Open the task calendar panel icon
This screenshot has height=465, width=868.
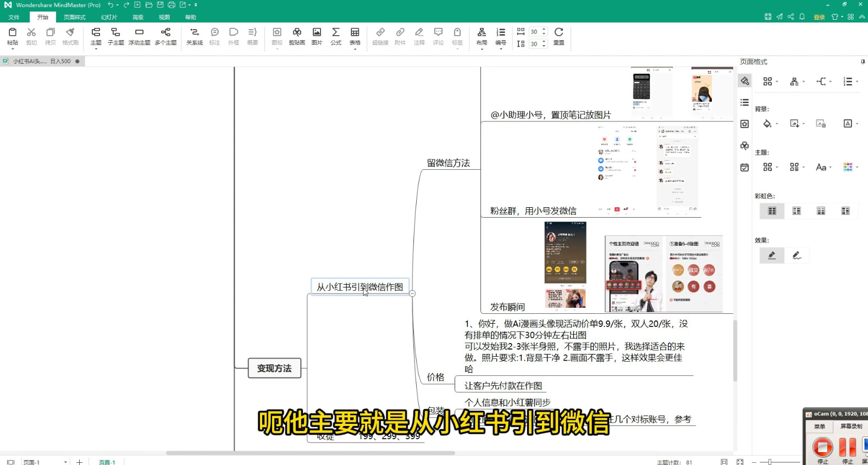[x=744, y=168]
